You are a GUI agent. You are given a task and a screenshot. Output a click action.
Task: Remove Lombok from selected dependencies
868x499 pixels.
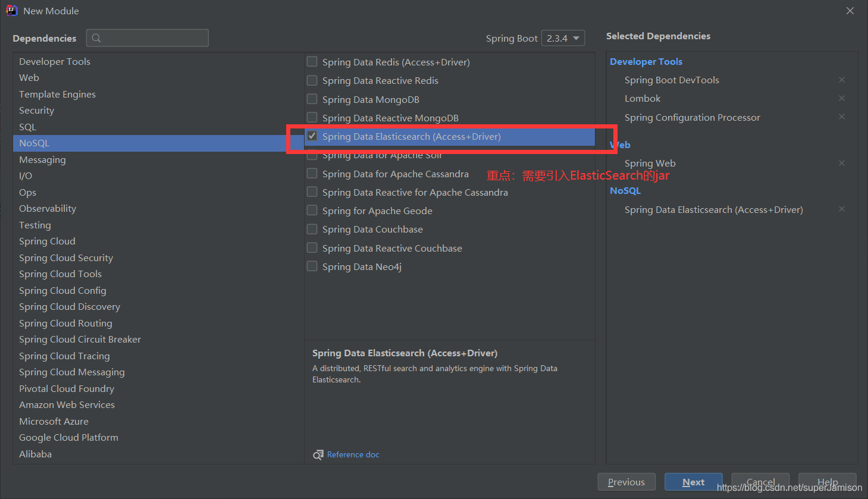[x=842, y=98]
